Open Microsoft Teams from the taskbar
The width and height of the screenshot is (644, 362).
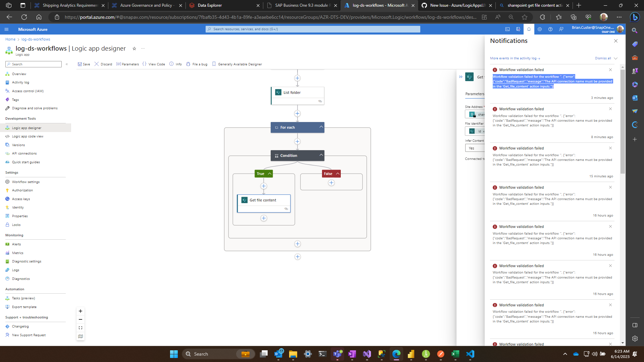(x=338, y=354)
